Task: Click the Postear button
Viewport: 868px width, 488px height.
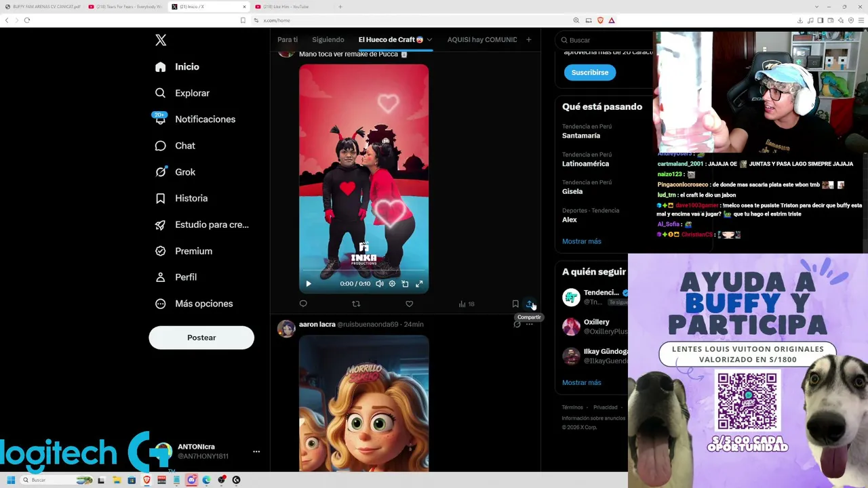Action: tap(201, 338)
